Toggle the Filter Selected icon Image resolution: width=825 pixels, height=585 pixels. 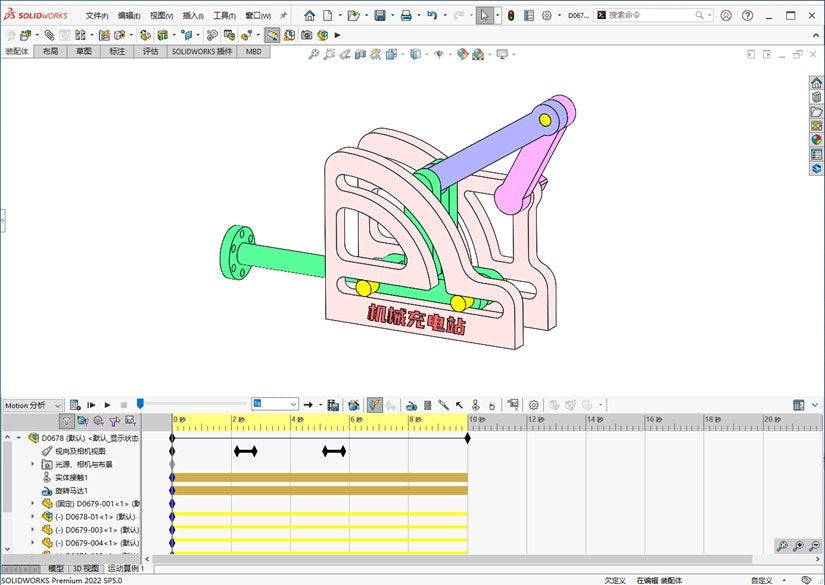[114, 421]
